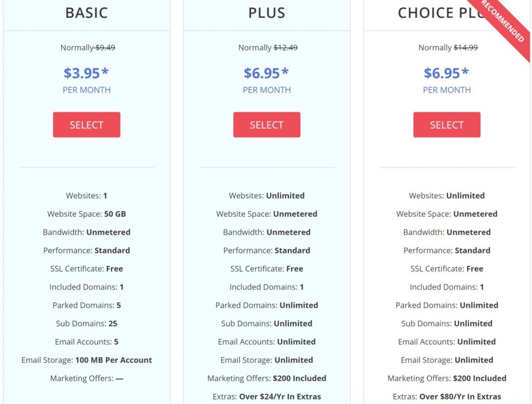This screenshot has width=532, height=404.
Task: Select the Basic hosting plan
Action: coord(87,125)
